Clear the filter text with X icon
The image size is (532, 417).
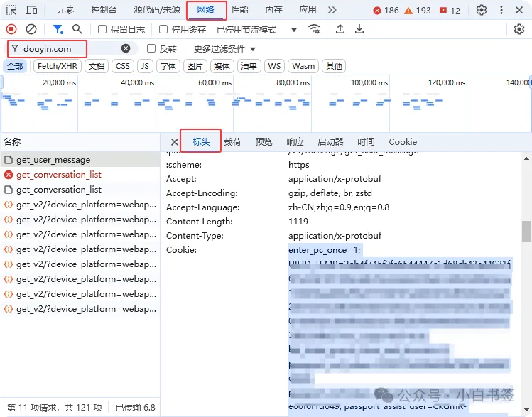pos(126,48)
